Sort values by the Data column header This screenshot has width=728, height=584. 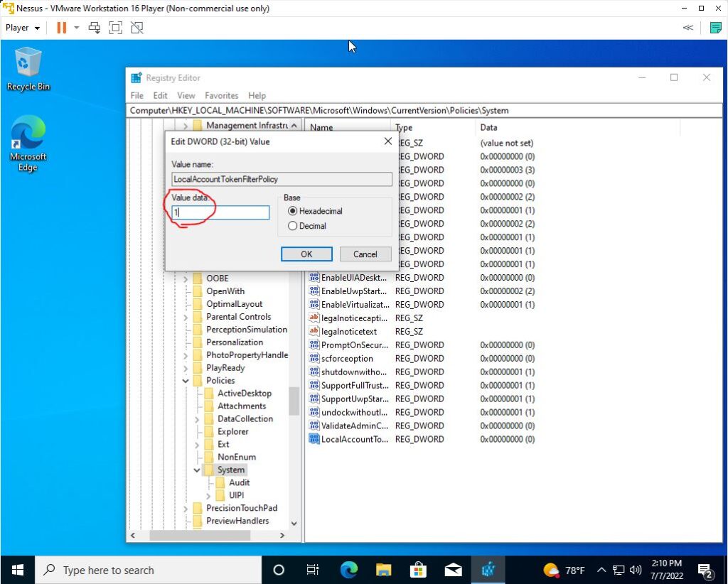point(577,127)
